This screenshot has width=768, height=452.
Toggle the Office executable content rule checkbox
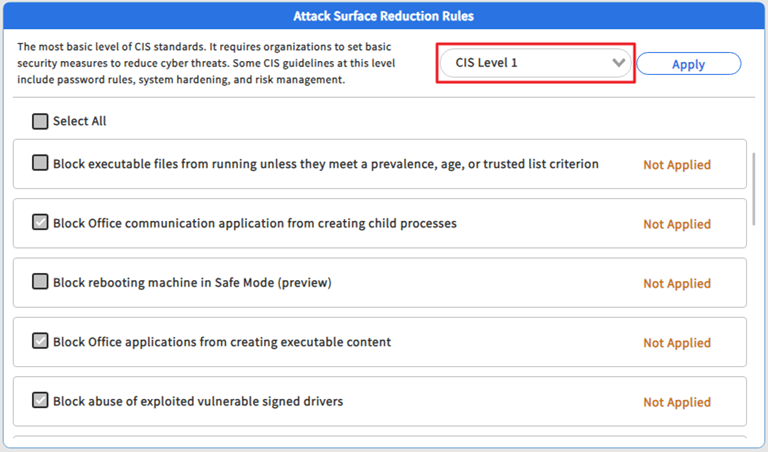click(40, 341)
